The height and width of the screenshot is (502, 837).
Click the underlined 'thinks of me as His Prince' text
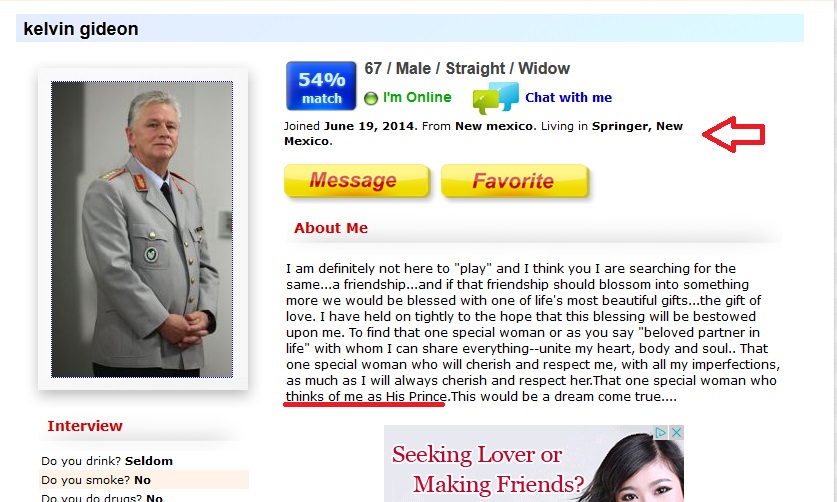click(366, 397)
